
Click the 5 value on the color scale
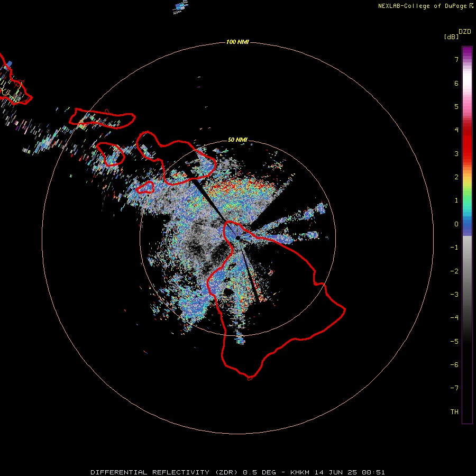pyautogui.click(x=456, y=106)
